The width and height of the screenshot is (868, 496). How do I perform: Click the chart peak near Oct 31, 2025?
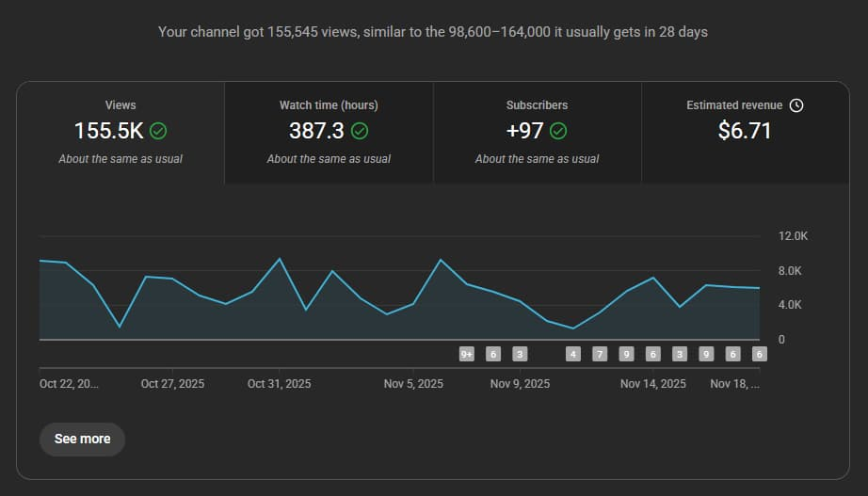click(279, 259)
